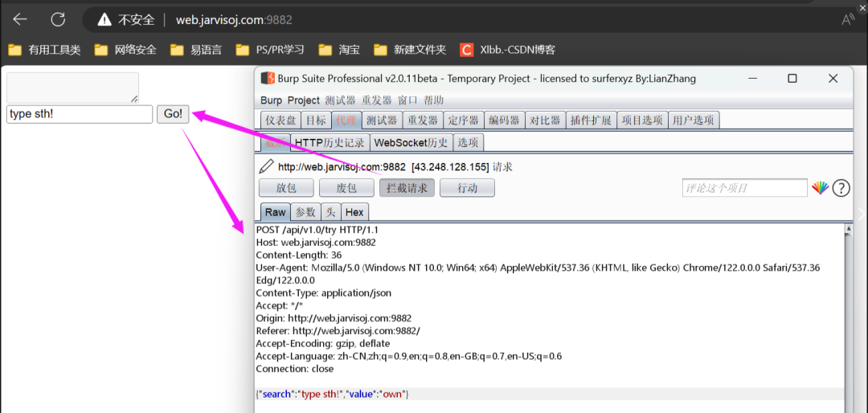
Task: Switch to the 项目选项 tab
Action: coord(643,121)
